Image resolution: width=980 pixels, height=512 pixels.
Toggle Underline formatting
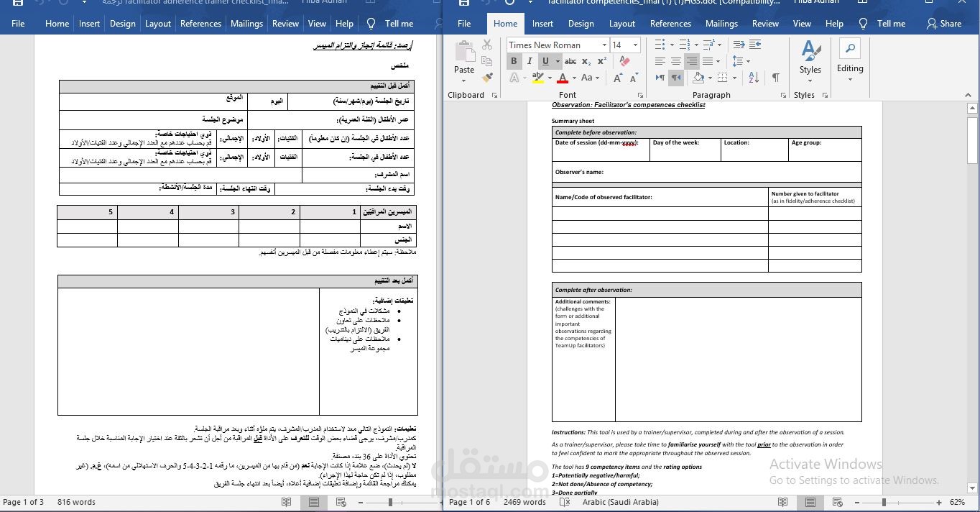tap(545, 61)
